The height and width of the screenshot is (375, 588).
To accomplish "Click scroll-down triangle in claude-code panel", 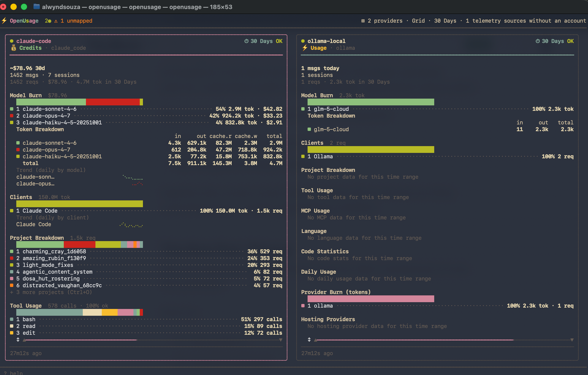I will pos(281,340).
